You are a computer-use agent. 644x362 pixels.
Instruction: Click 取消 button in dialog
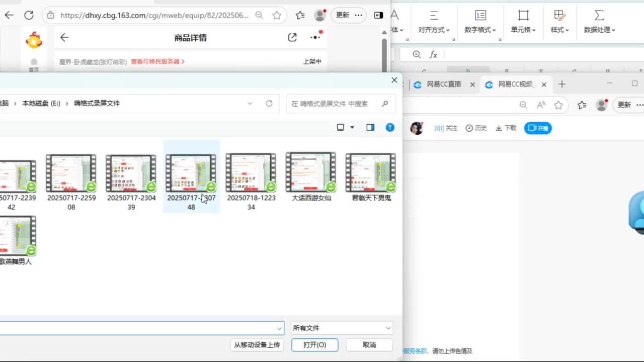pyautogui.click(x=369, y=345)
